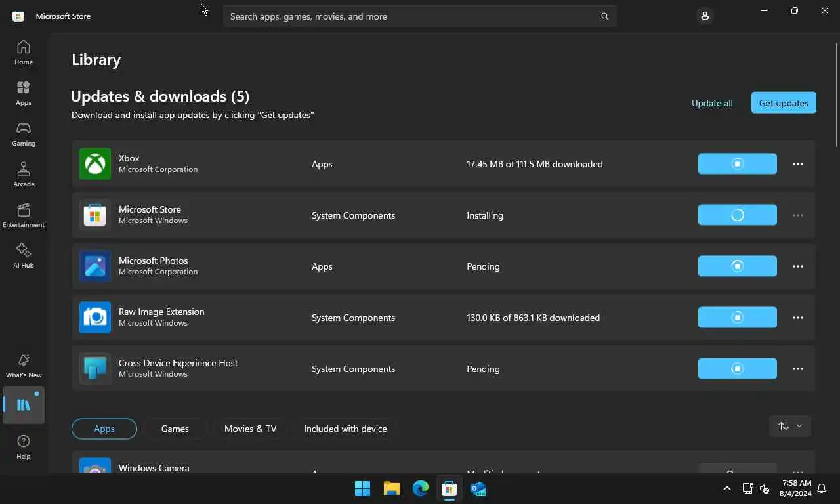
Task: Open more options for Xbox
Action: point(798,164)
